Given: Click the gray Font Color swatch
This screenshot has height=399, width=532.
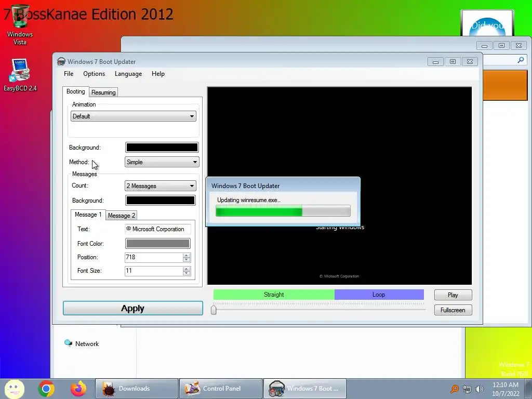Looking at the screenshot, I should 158,243.
